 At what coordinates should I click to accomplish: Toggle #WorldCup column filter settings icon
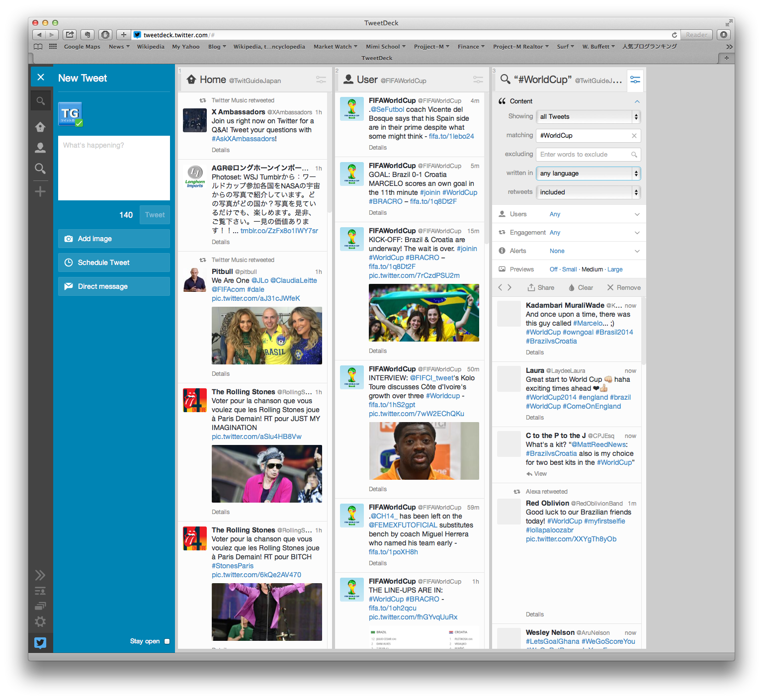(x=635, y=80)
